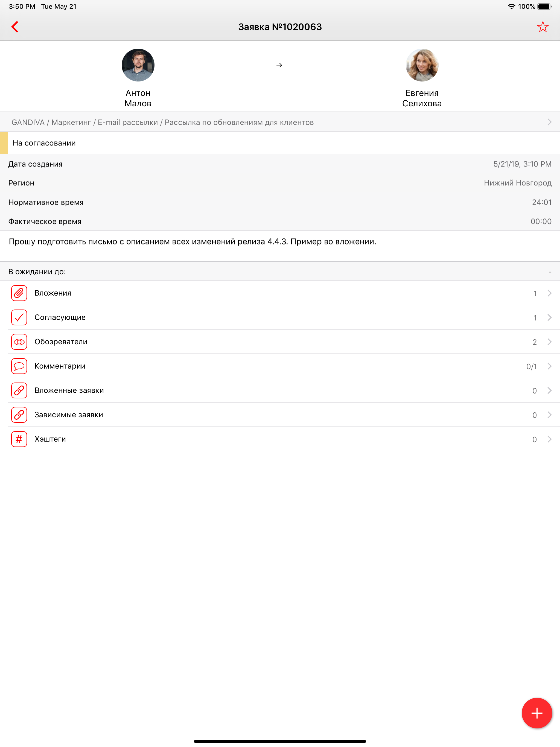Open Евгения Селихова's avatar

(422, 65)
